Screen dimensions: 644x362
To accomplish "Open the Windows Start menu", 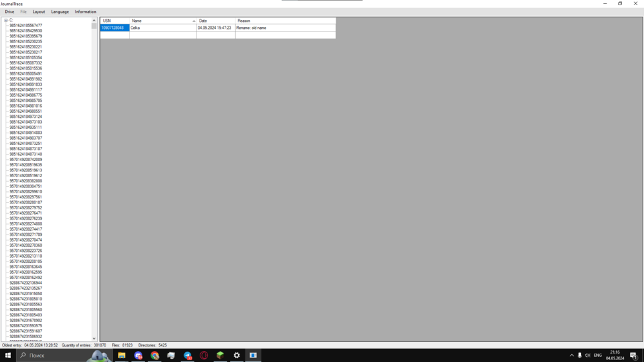I will point(8,356).
